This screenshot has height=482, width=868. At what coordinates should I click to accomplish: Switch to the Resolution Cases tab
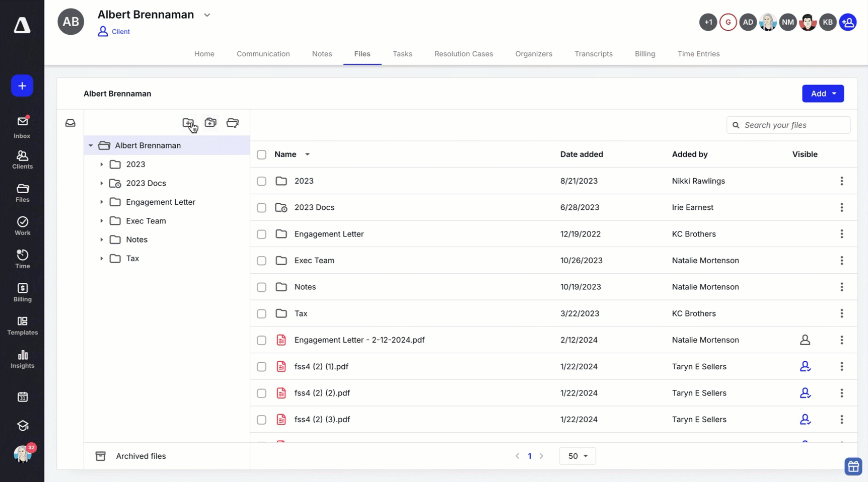463,54
